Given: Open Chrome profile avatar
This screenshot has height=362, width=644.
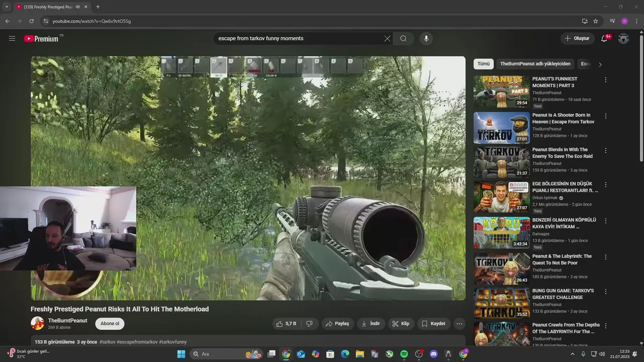Looking at the screenshot, I should pos(624,21).
